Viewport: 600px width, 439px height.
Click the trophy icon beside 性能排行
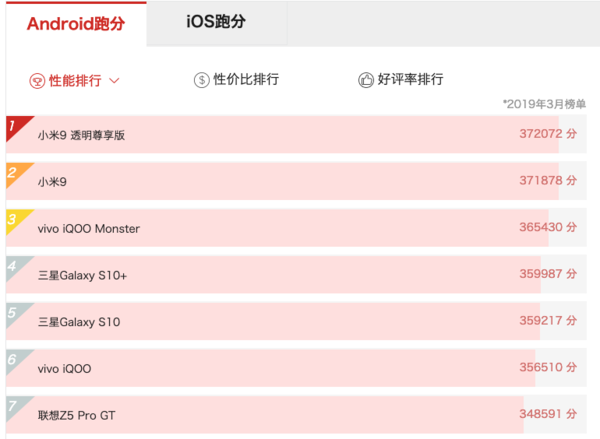pos(37,81)
